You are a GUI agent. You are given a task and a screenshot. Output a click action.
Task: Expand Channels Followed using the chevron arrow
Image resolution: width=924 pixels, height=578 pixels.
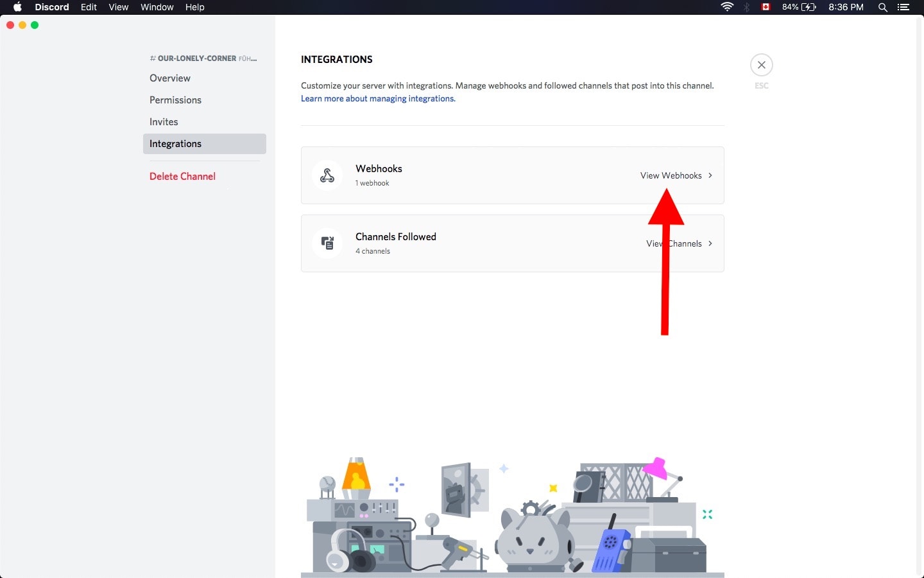[710, 243]
